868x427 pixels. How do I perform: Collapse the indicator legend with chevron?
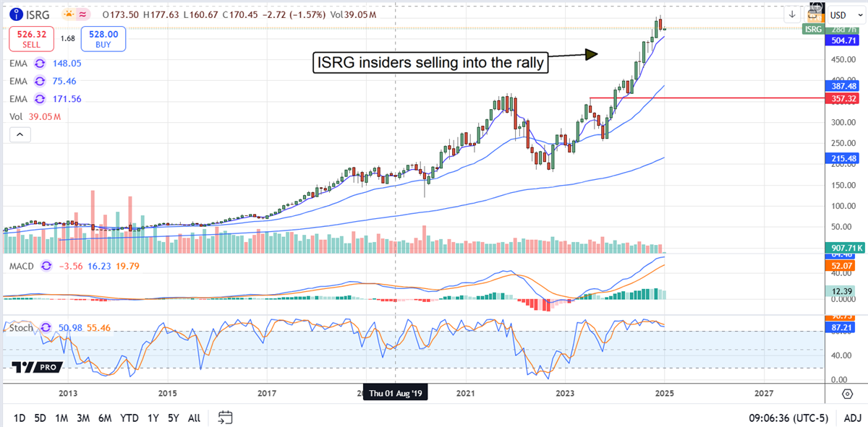(20, 134)
